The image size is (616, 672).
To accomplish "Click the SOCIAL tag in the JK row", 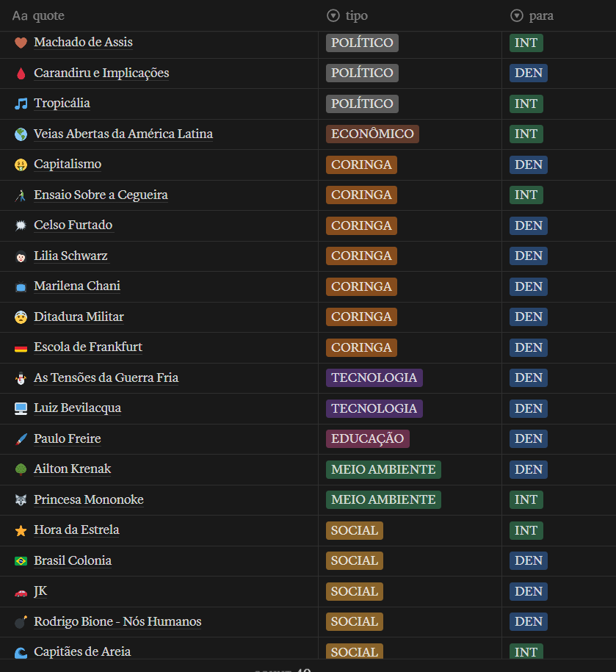I will pos(355,591).
